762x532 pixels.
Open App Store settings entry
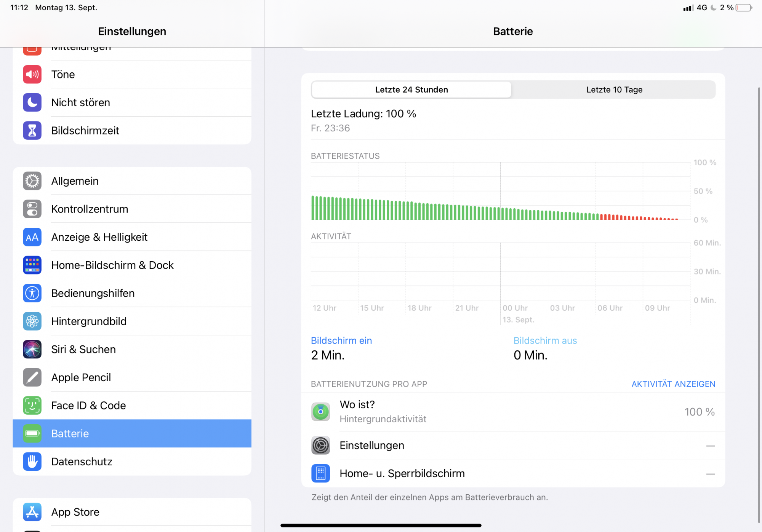[75, 512]
